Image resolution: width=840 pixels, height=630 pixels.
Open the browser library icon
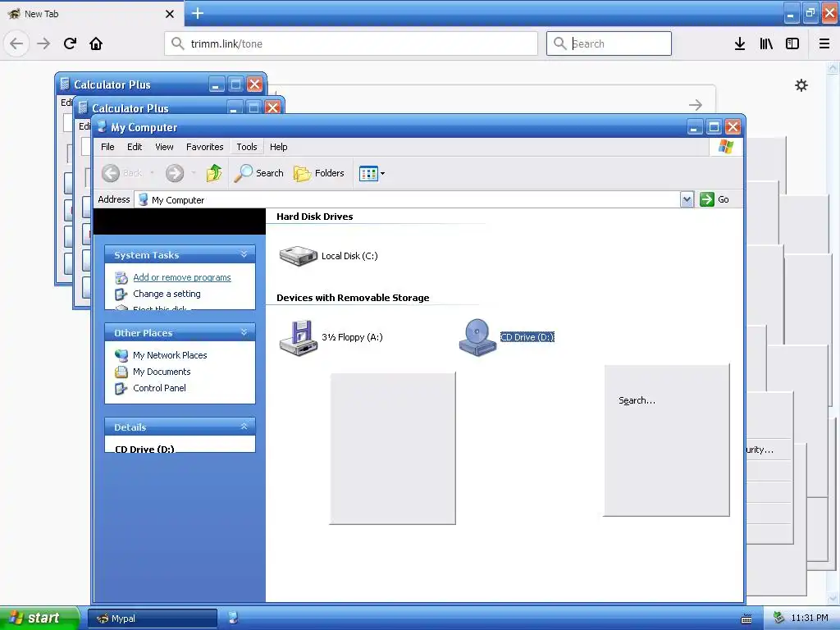766,43
